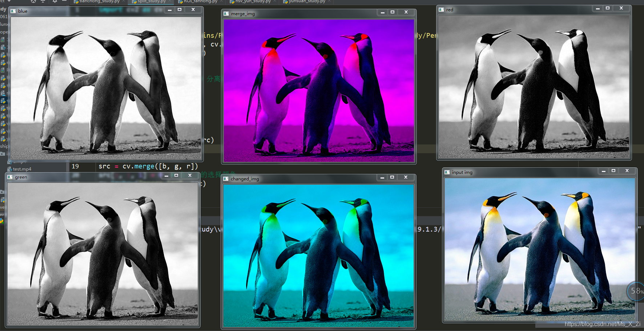Image resolution: width=644 pixels, height=331 pixels.
Task: Focus the changed_img window title text
Action: (x=245, y=179)
